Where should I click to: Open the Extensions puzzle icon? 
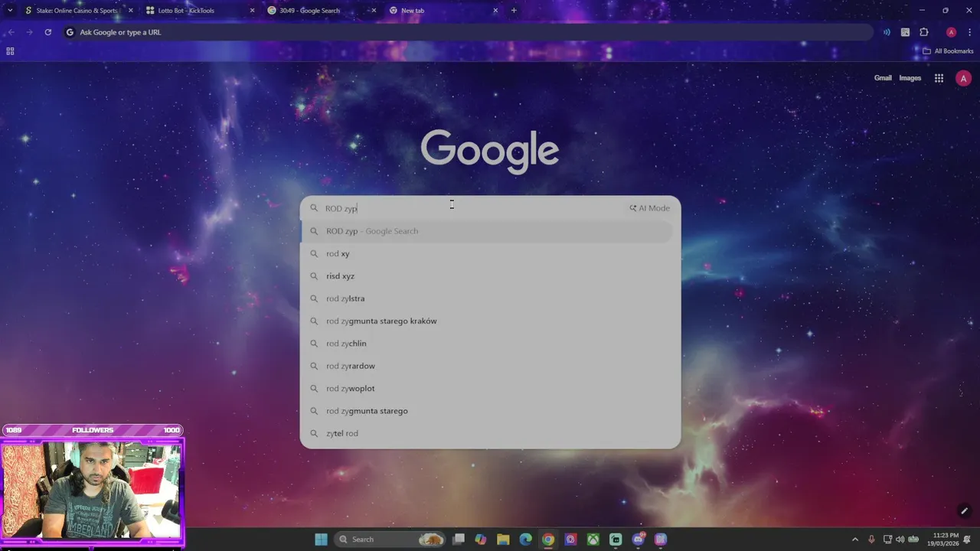924,32
